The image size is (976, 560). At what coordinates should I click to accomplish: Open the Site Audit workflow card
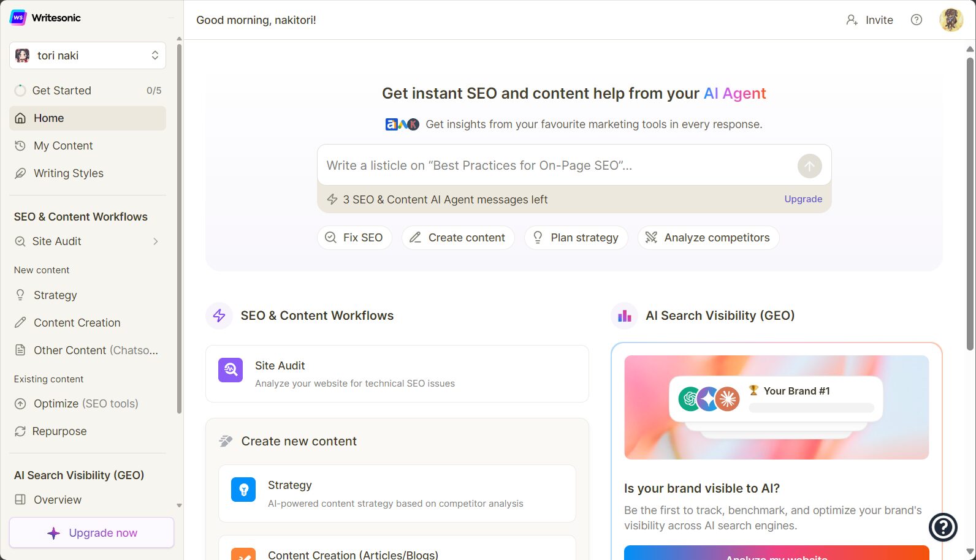coord(397,374)
